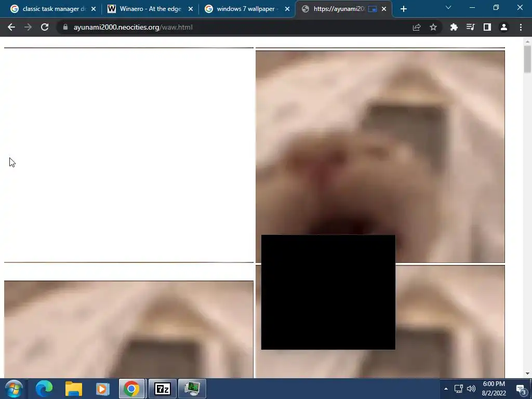Open task manager monitor taskbar icon
Screen dimensions: 532x399
pyautogui.click(x=192, y=389)
